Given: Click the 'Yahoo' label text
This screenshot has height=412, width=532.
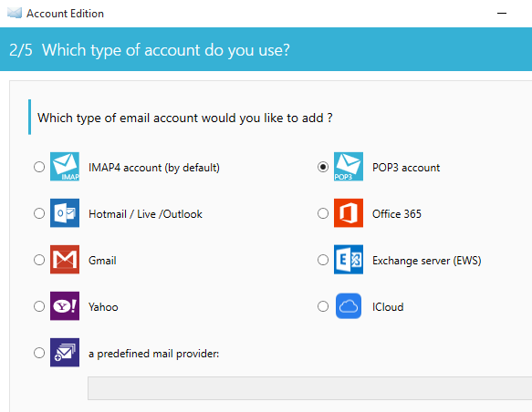Looking at the screenshot, I should click(x=103, y=306).
